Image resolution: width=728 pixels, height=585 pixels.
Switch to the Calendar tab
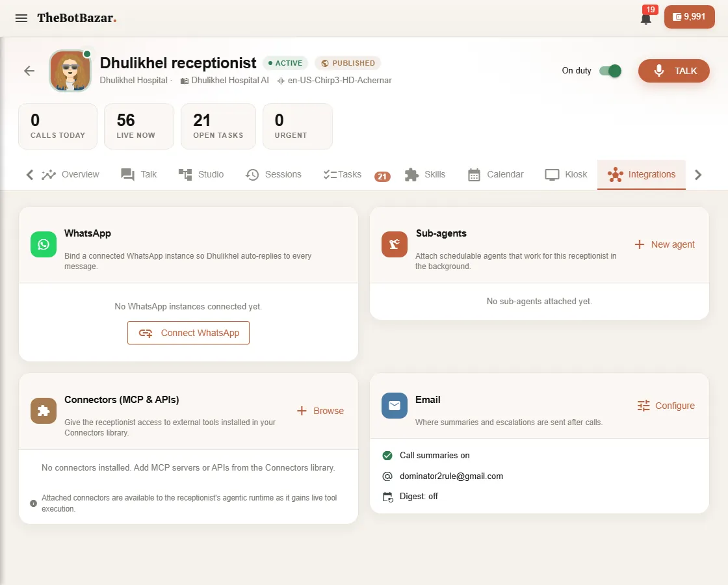(495, 175)
